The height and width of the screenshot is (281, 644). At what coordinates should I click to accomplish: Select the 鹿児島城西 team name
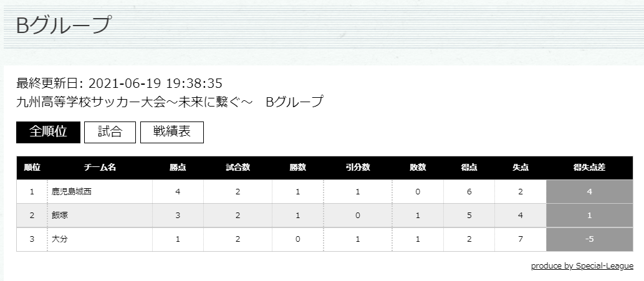[72, 191]
